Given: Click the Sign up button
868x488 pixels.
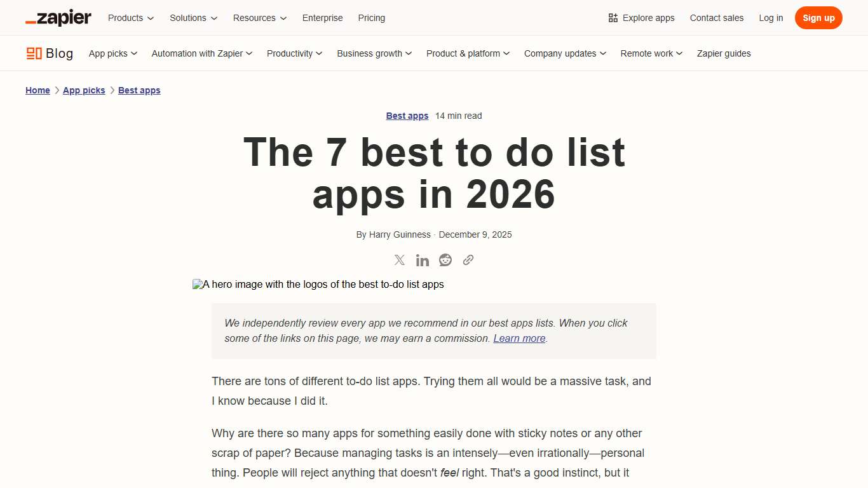Looking at the screenshot, I should tap(818, 18).
